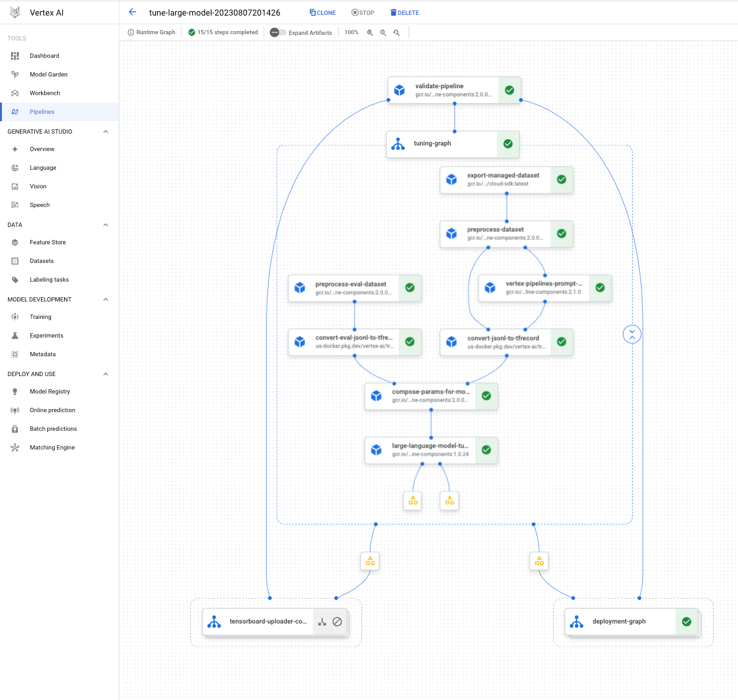Reset zoom with the magnifier icon
Image resolution: width=738 pixels, height=700 pixels.
[397, 32]
